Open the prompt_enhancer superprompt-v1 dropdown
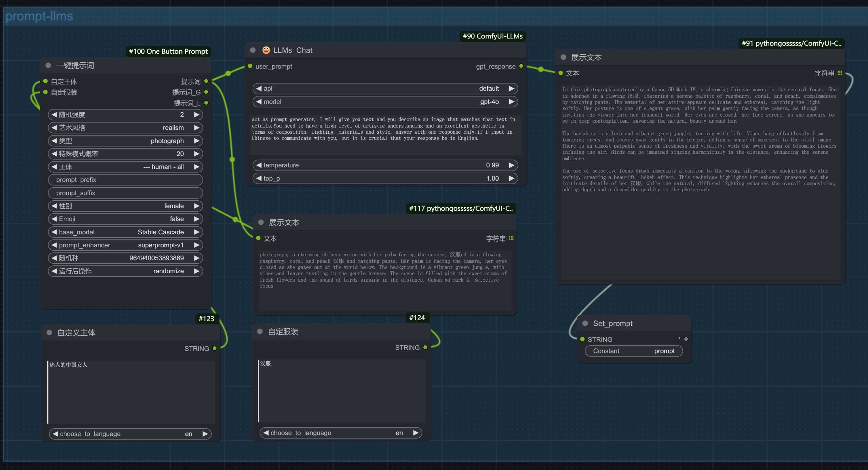868x470 pixels. [x=125, y=245]
